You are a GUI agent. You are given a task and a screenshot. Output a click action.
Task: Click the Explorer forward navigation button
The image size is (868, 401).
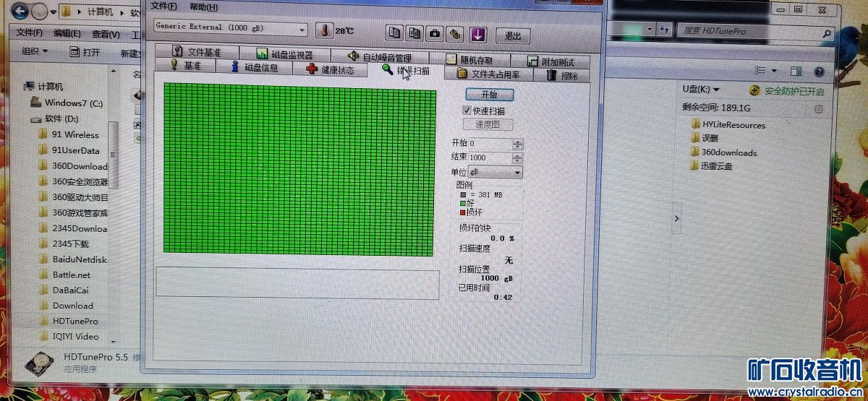[x=41, y=12]
